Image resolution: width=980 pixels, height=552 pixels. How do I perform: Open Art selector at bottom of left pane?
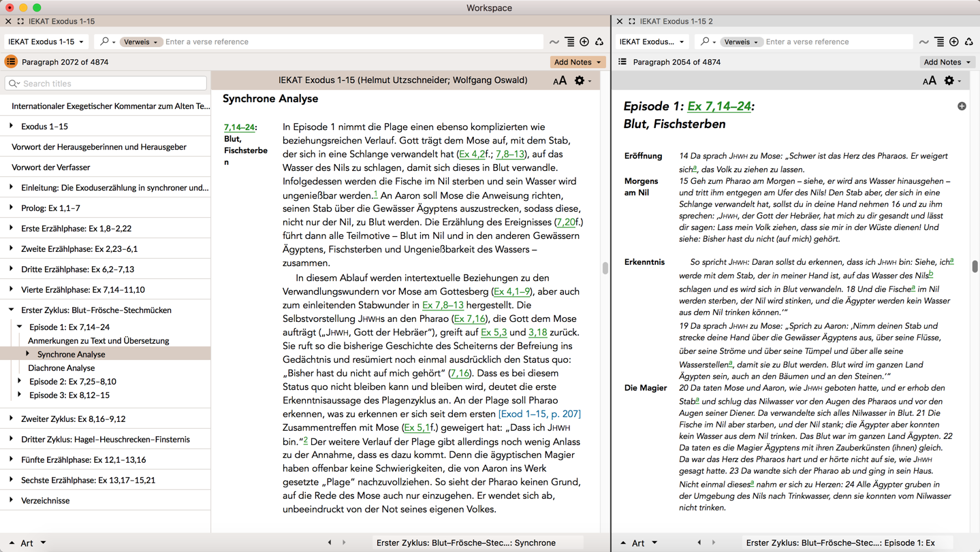pos(27,542)
